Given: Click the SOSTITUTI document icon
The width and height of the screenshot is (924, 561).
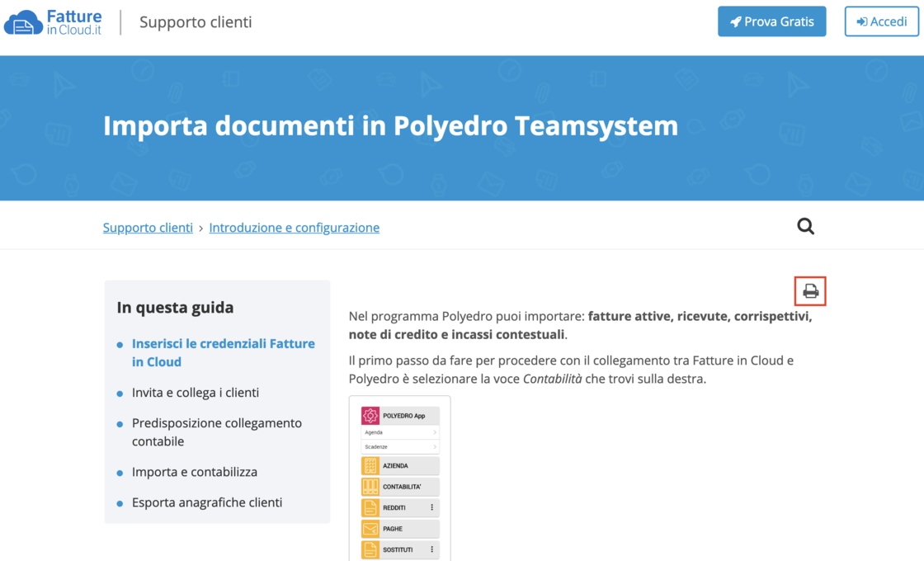Looking at the screenshot, I should (x=370, y=549).
